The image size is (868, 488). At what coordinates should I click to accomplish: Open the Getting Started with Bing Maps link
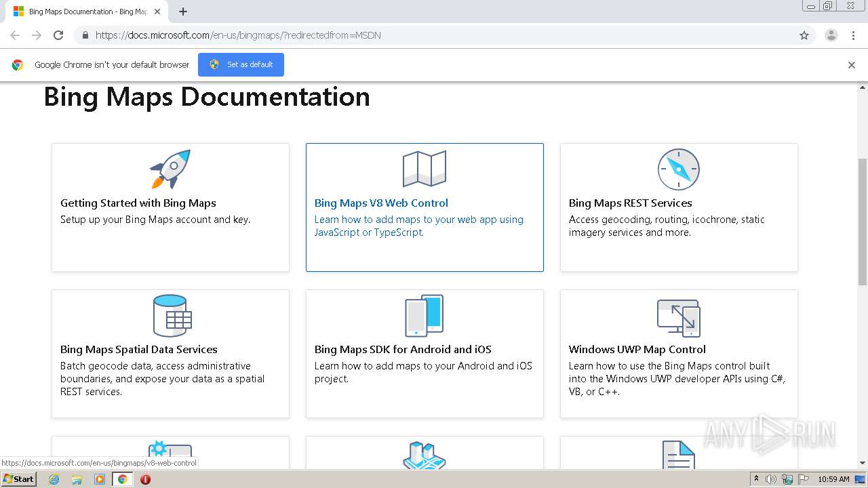[x=138, y=203]
